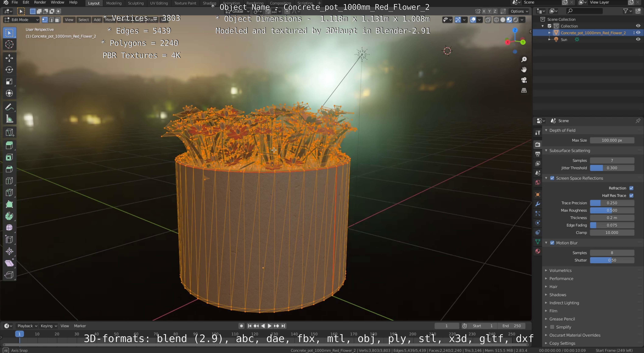Select the Move tool

pos(9,58)
